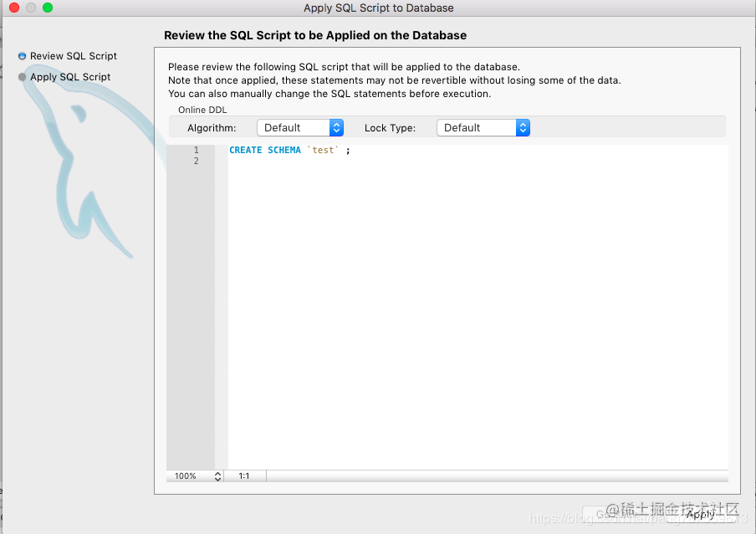This screenshot has width=756, height=534.
Task: Click the grey Apply SQL Script step bullet
Action: [23, 77]
